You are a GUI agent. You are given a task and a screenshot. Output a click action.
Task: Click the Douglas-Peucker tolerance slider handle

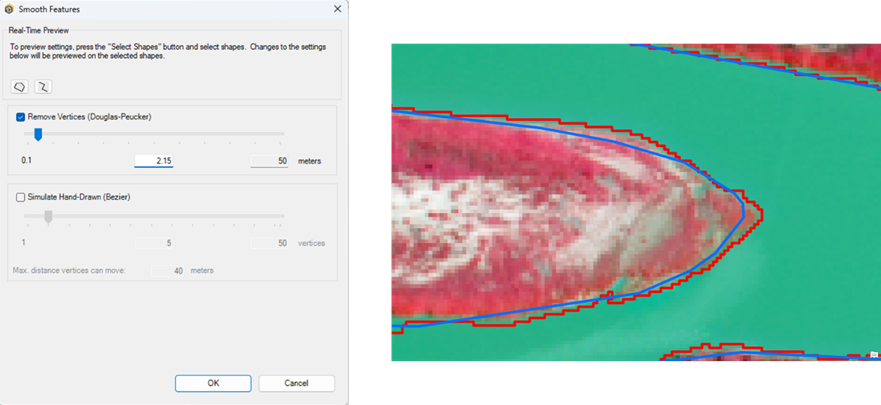pyautogui.click(x=38, y=134)
